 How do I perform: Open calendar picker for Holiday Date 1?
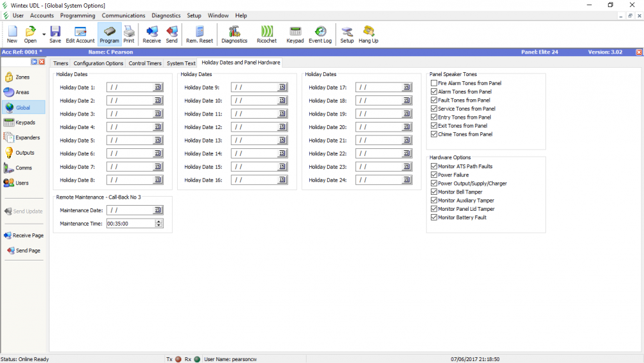pos(158,88)
